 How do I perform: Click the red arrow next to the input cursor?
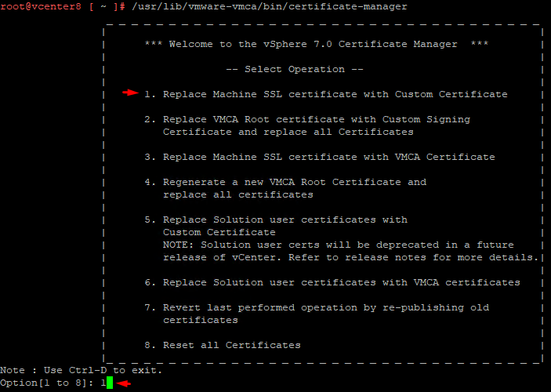click(123, 383)
